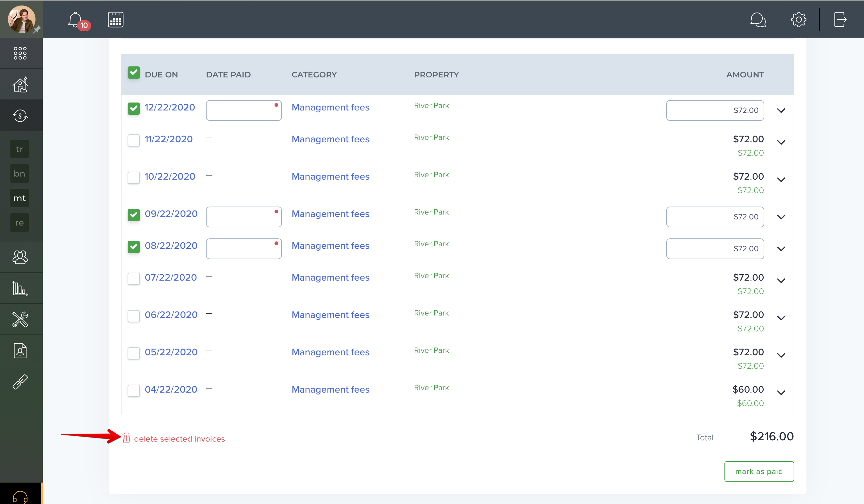Viewport: 864px width, 504px height.
Task: Open River Park property for 05/22/2020
Action: tap(431, 350)
